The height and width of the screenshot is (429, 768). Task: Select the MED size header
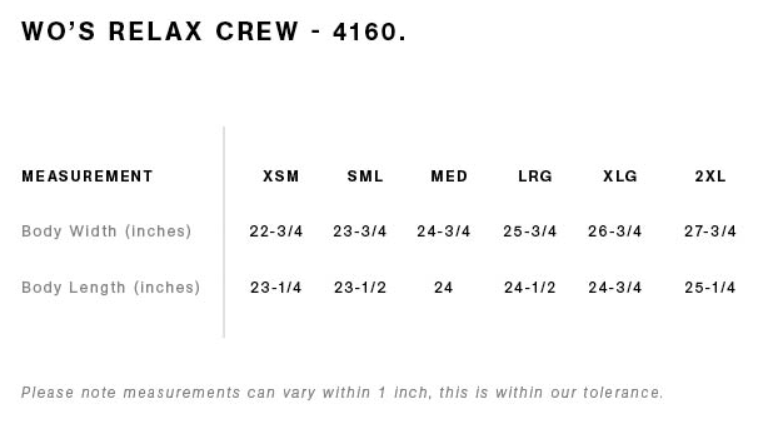(x=449, y=176)
